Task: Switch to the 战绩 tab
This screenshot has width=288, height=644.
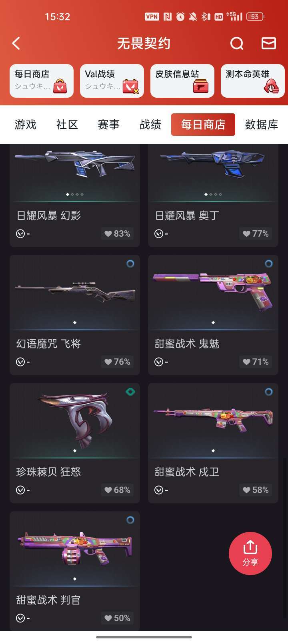Action: point(150,125)
